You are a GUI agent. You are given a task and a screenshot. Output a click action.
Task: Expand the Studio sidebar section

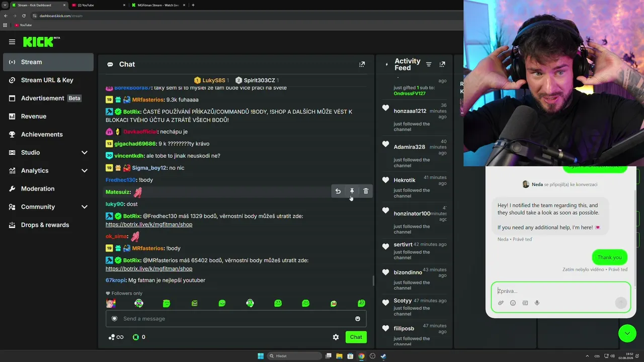(x=85, y=152)
